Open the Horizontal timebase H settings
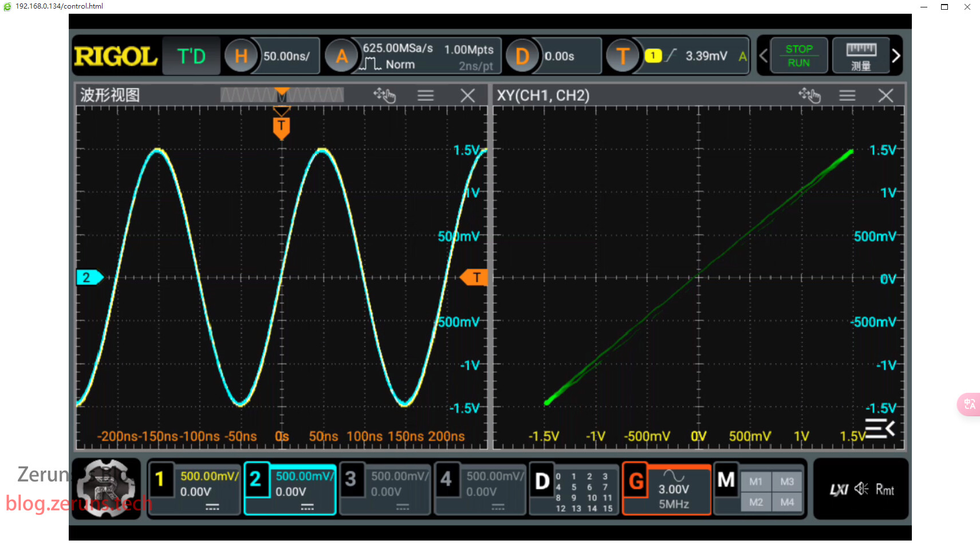Screen dimensions: 980x560 [x=241, y=56]
